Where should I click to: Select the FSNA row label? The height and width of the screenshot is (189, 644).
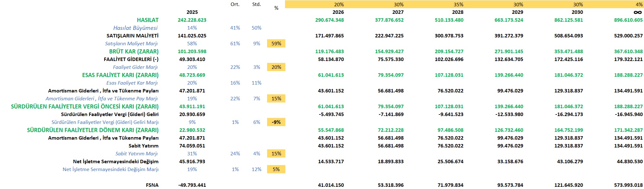(x=152, y=185)
